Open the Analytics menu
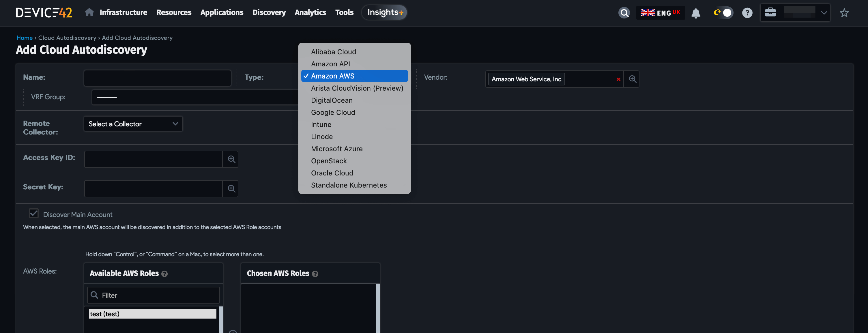868x333 pixels. pos(310,12)
